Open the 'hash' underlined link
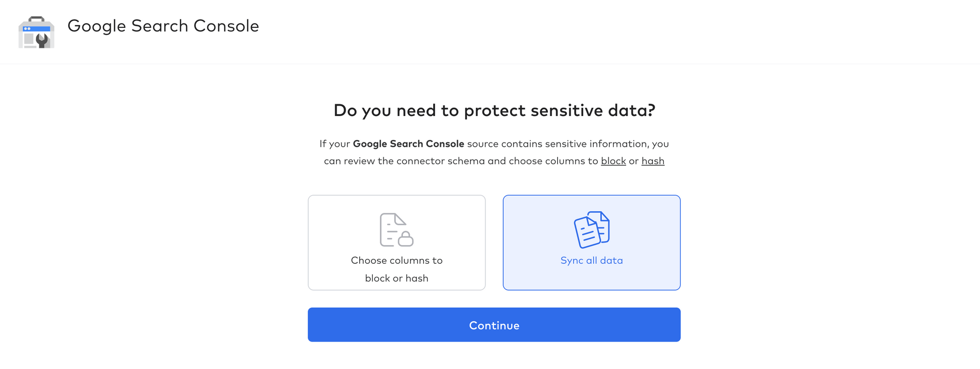 (x=653, y=161)
